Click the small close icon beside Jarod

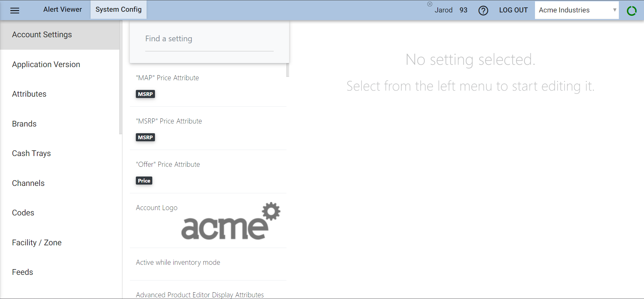[x=430, y=4]
